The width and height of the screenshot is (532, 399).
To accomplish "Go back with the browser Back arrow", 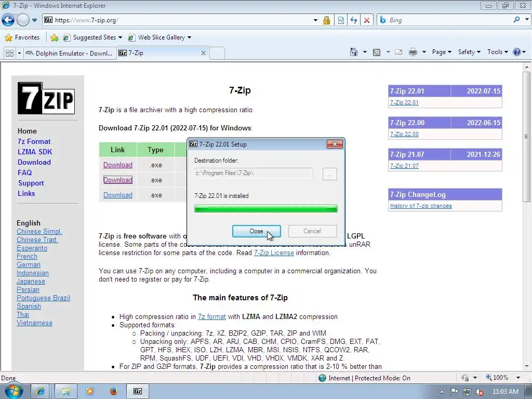I will 8,20.
